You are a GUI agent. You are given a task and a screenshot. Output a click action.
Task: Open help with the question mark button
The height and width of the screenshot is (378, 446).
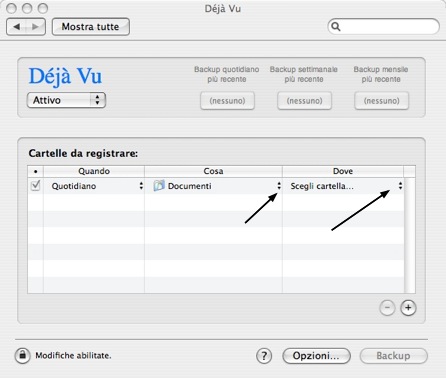coord(264,356)
